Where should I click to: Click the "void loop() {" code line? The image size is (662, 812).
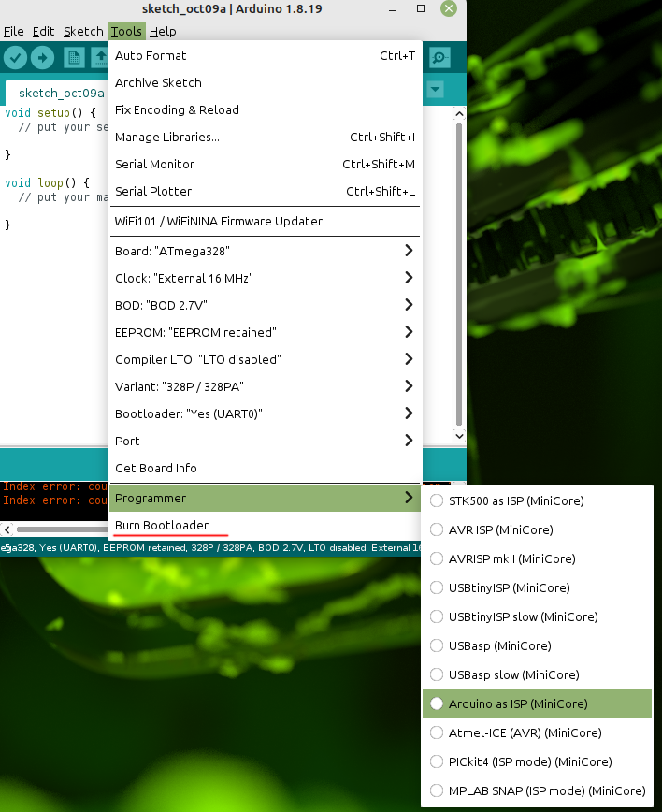click(x=47, y=182)
